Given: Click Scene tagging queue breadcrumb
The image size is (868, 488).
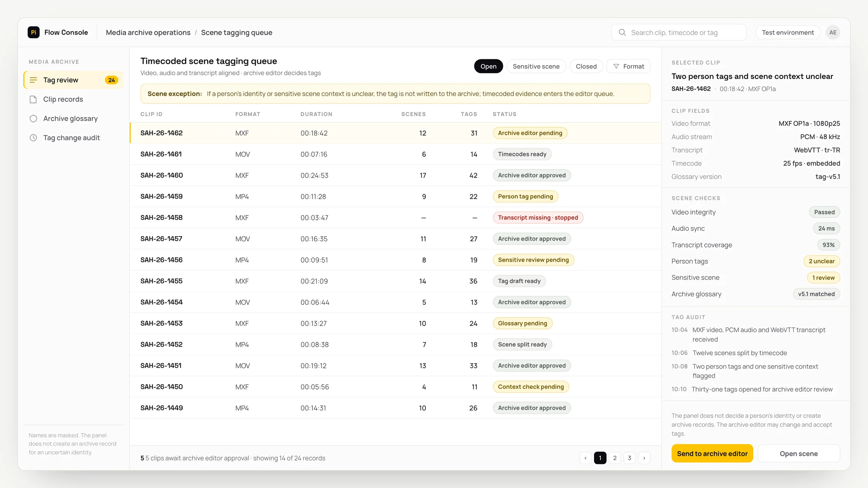Looking at the screenshot, I should (x=236, y=33).
